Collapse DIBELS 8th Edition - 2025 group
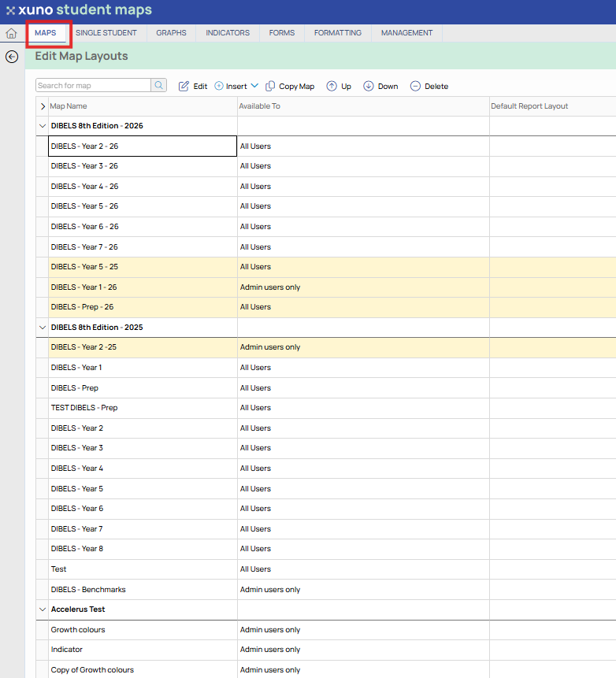Image resolution: width=616 pixels, height=678 pixels. coord(43,328)
